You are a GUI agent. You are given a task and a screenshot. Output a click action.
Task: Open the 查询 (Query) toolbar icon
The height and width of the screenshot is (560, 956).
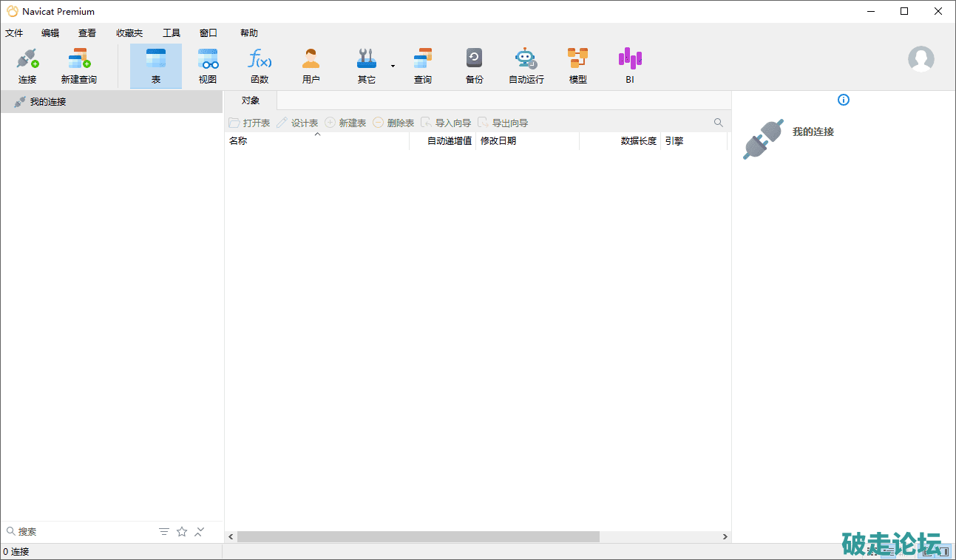(422, 66)
